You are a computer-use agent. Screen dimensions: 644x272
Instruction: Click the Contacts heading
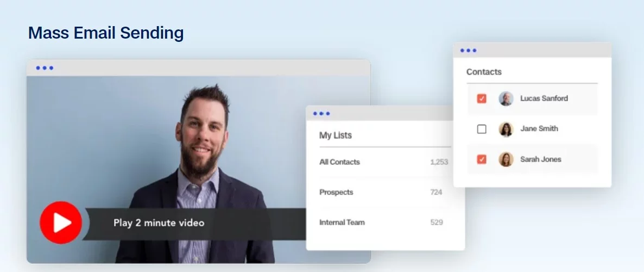484,72
